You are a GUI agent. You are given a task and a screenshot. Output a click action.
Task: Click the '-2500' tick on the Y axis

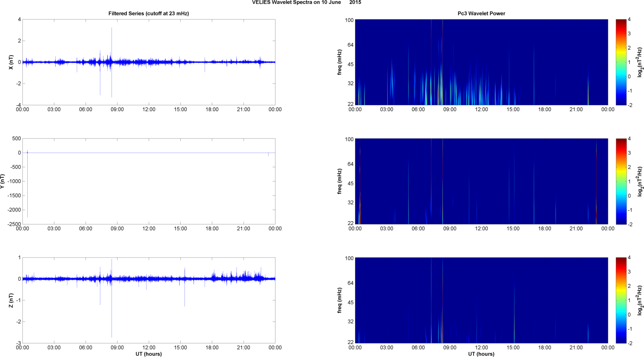coord(14,224)
